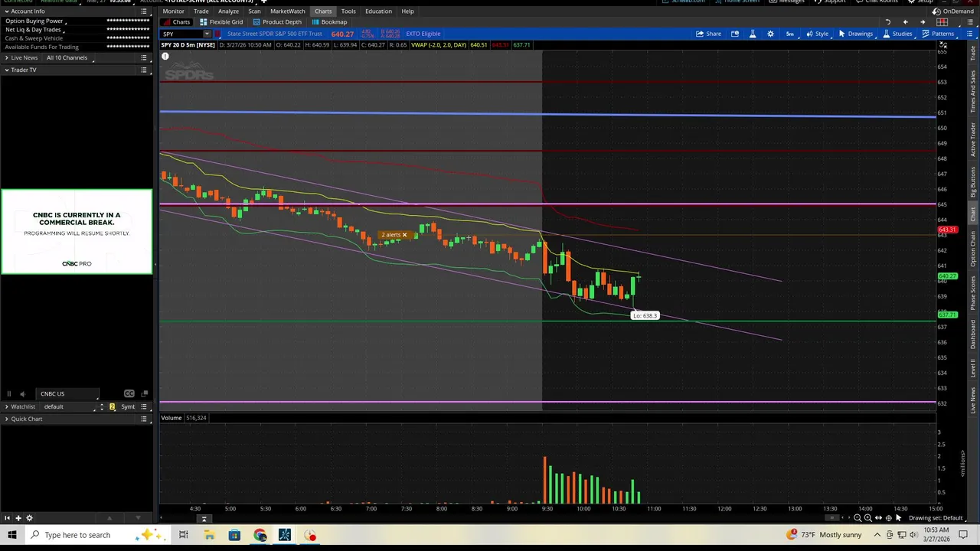Open the Drawing set: Default selector
980x551 pixels.
pos(936,518)
